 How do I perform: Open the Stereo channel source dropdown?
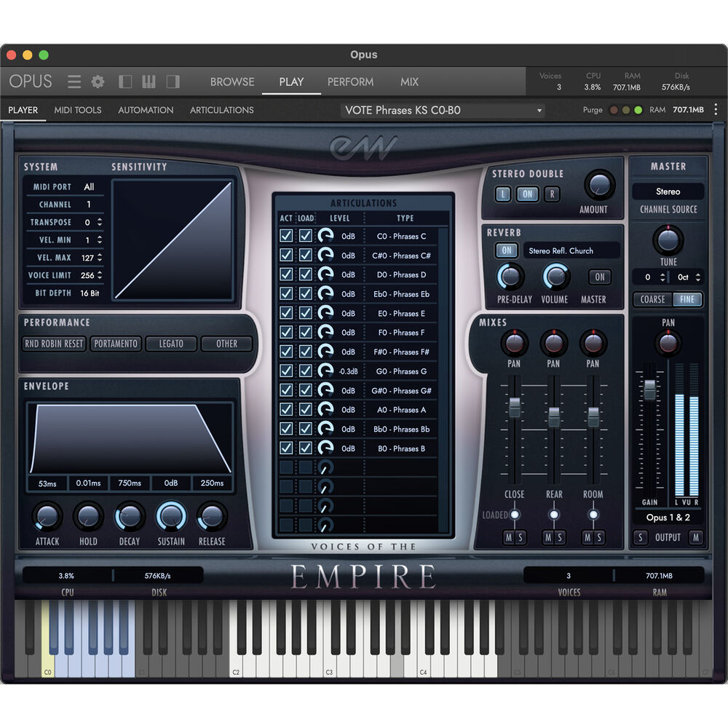click(668, 191)
